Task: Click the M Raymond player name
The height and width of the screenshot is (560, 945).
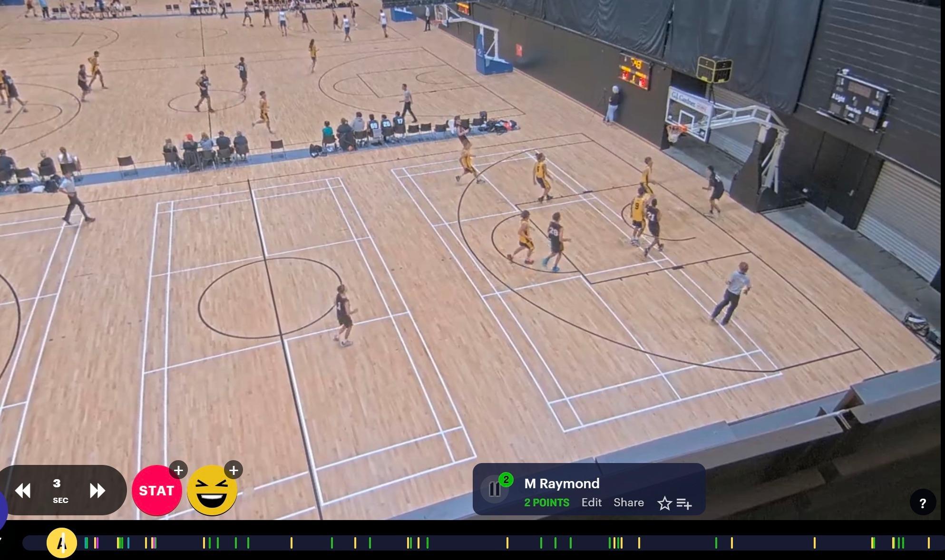Action: (x=562, y=483)
